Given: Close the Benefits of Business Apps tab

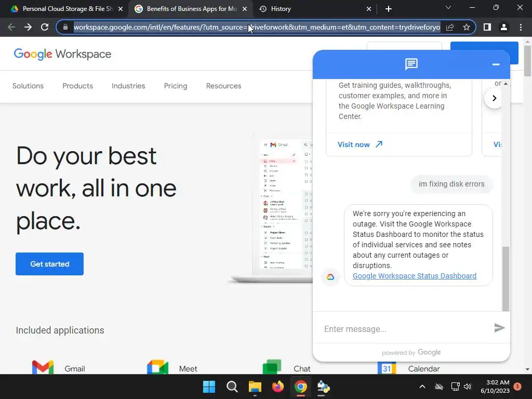Looking at the screenshot, I should [x=245, y=9].
